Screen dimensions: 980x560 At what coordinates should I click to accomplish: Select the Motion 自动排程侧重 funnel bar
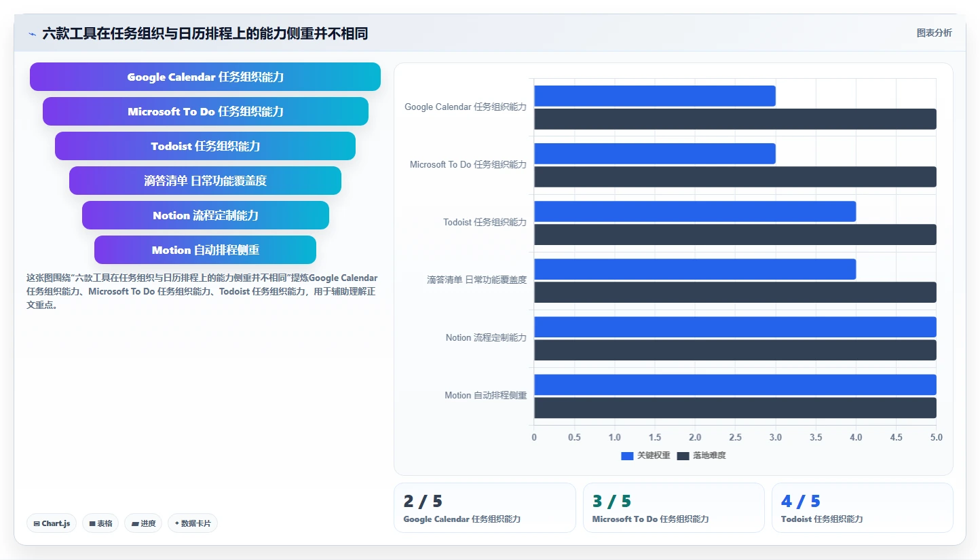pyautogui.click(x=205, y=250)
